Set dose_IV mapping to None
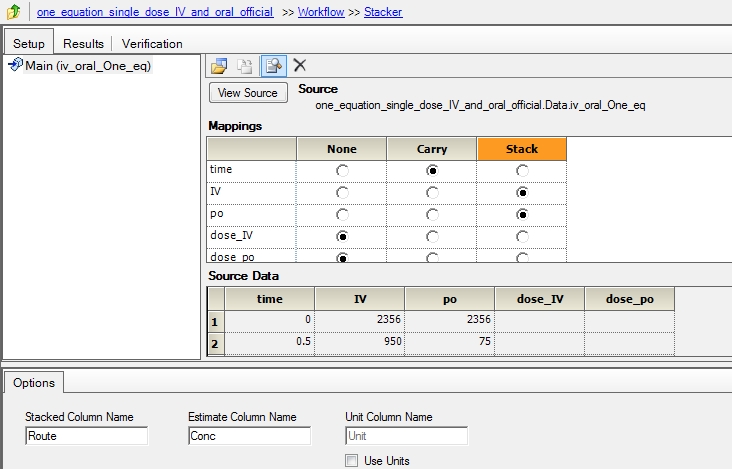 point(342,237)
